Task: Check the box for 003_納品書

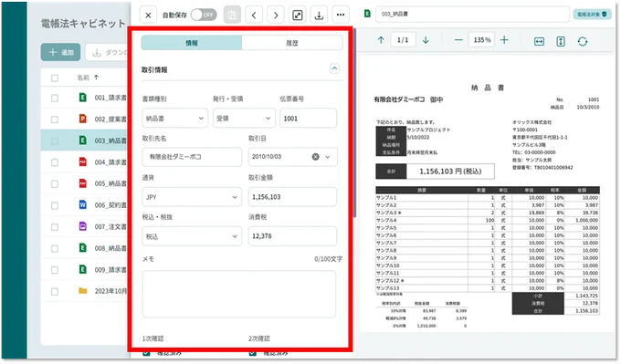Action: click(55, 140)
